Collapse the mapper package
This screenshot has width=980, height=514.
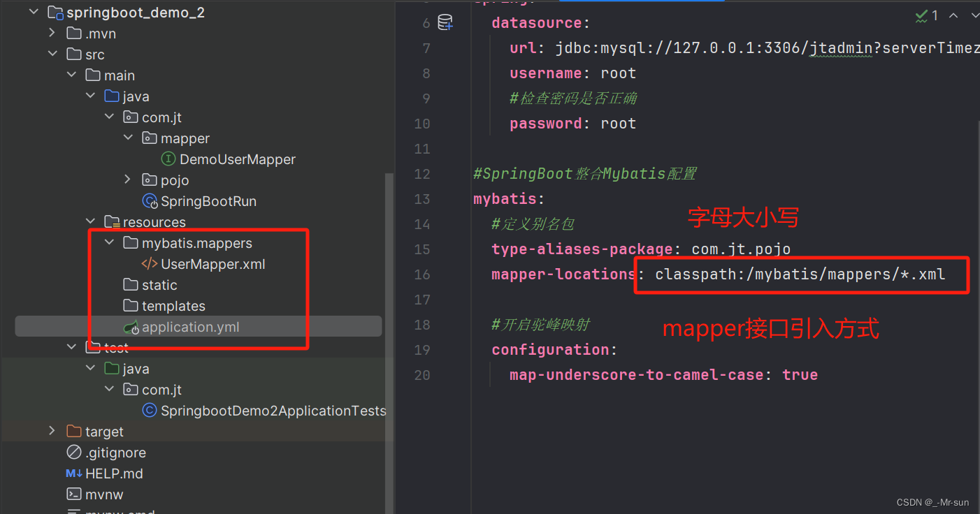[129, 138]
